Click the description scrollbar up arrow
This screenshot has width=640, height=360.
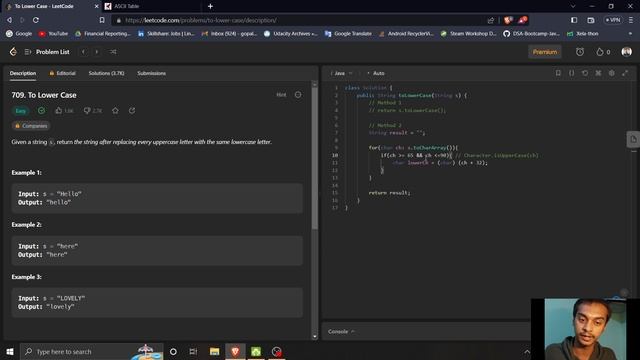(315, 84)
